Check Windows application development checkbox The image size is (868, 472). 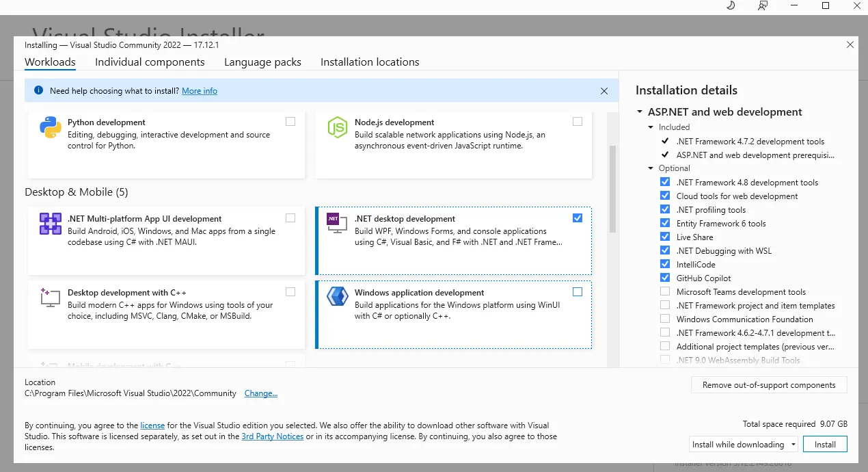(578, 291)
